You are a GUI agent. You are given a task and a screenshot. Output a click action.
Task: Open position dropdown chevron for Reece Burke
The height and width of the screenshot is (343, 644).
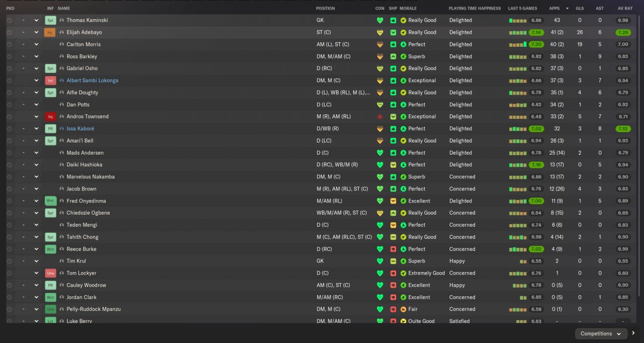[36, 249]
